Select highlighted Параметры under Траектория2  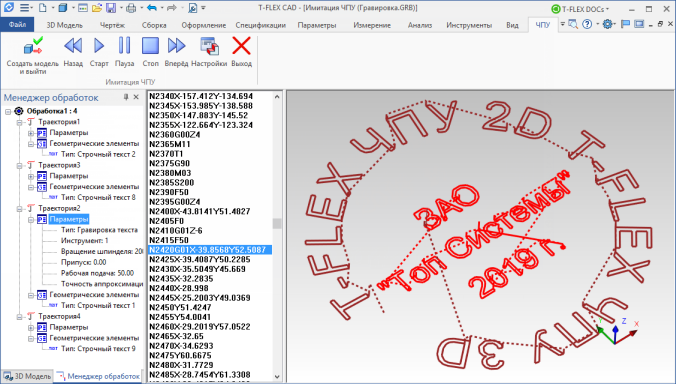click(69, 219)
